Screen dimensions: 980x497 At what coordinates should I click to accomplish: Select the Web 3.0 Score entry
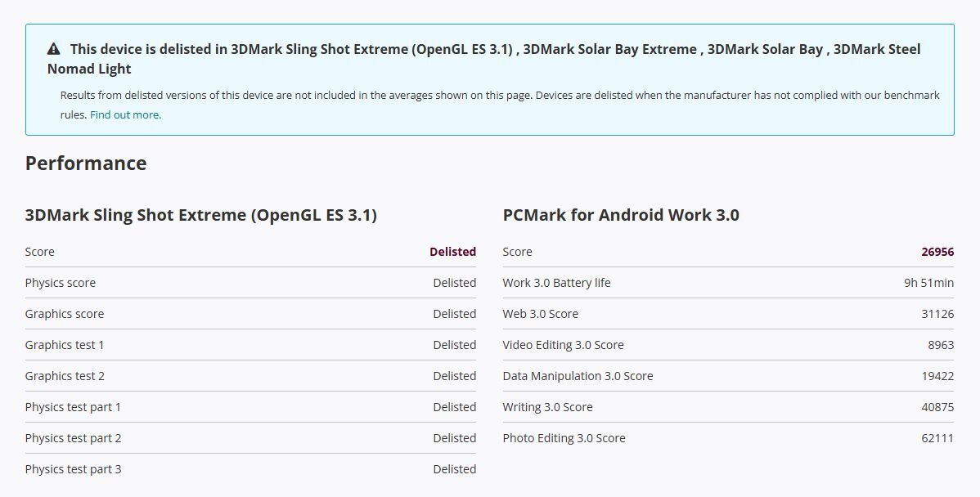click(539, 314)
